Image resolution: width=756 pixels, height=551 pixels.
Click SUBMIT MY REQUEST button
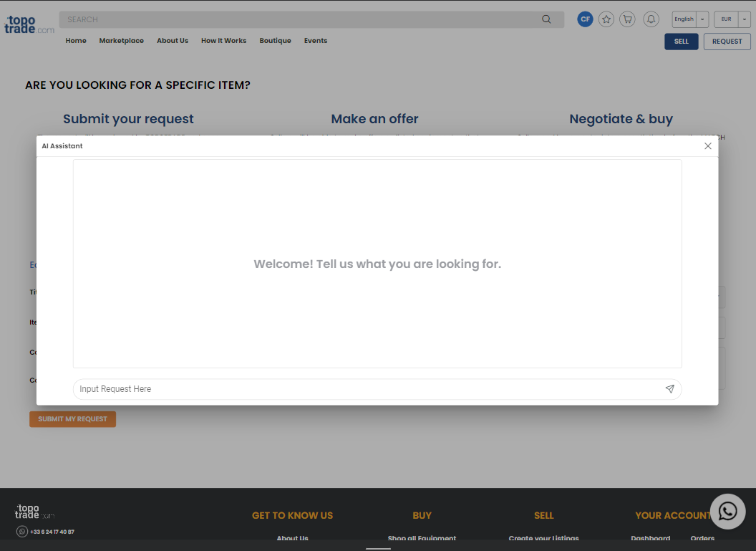click(72, 418)
